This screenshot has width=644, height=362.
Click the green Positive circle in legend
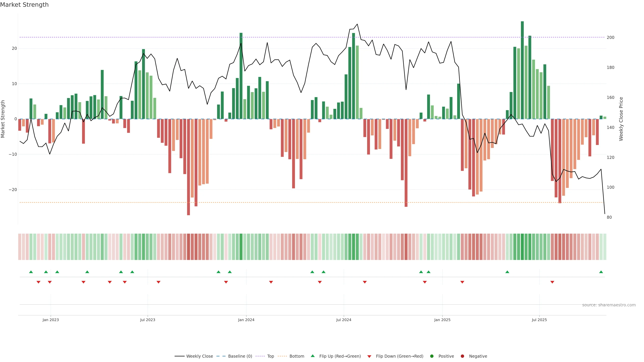tap(432, 356)
